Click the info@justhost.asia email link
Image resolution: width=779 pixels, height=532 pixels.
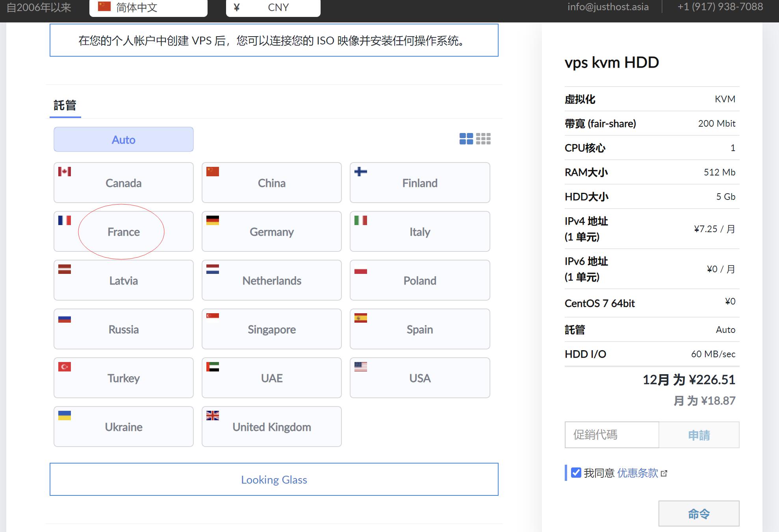(608, 7)
